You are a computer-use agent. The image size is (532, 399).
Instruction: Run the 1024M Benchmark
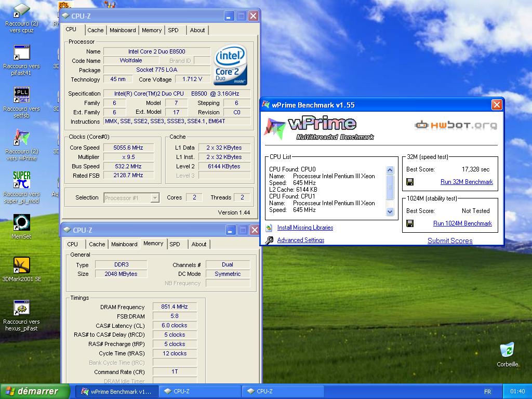(x=462, y=223)
